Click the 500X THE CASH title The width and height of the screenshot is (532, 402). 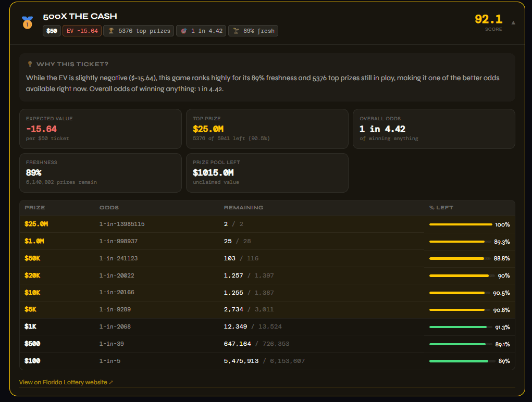[x=80, y=16]
